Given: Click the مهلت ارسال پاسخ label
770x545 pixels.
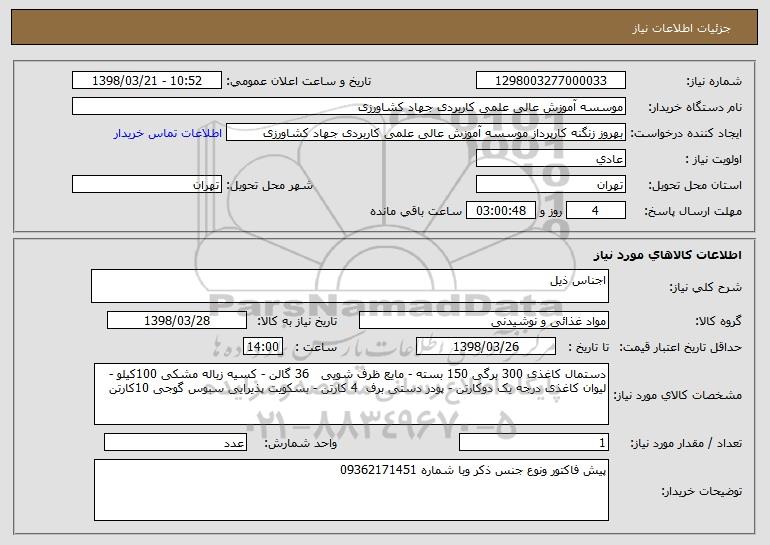Looking at the screenshot, I should click(x=693, y=212).
